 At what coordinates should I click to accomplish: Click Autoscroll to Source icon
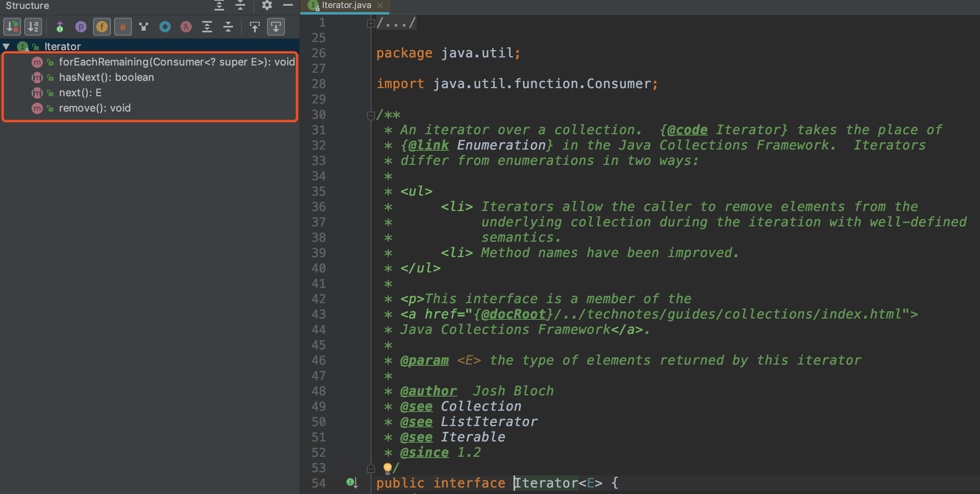pyautogui.click(x=255, y=27)
